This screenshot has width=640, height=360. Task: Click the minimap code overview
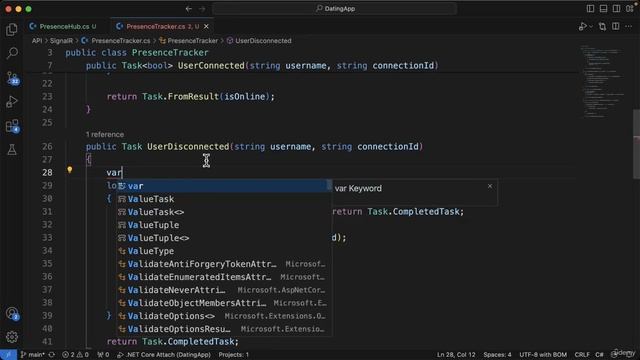[x=604, y=82]
